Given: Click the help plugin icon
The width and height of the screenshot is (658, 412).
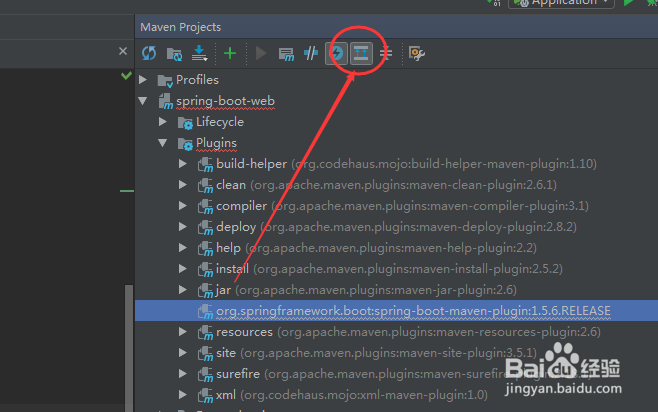Looking at the screenshot, I should pyautogui.click(x=205, y=248).
